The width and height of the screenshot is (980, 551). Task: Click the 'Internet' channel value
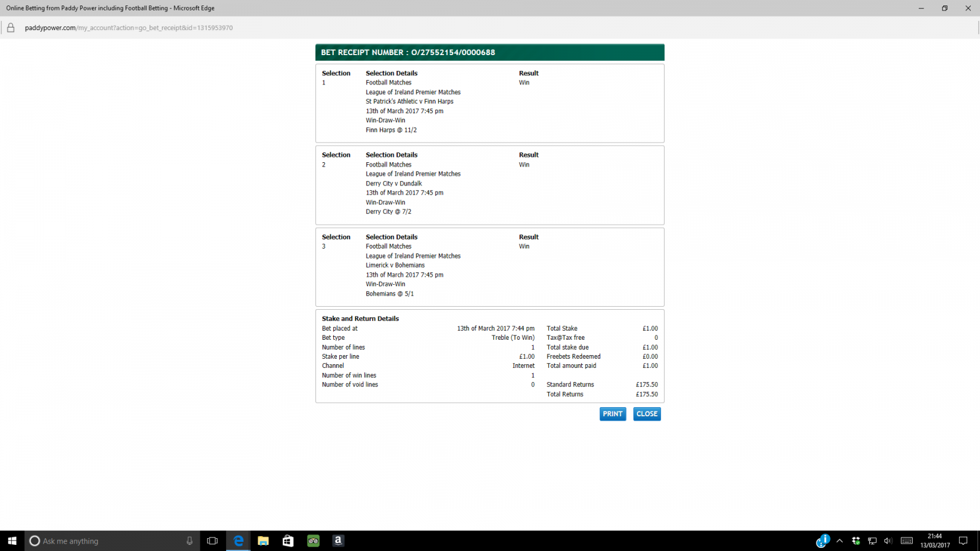point(524,366)
